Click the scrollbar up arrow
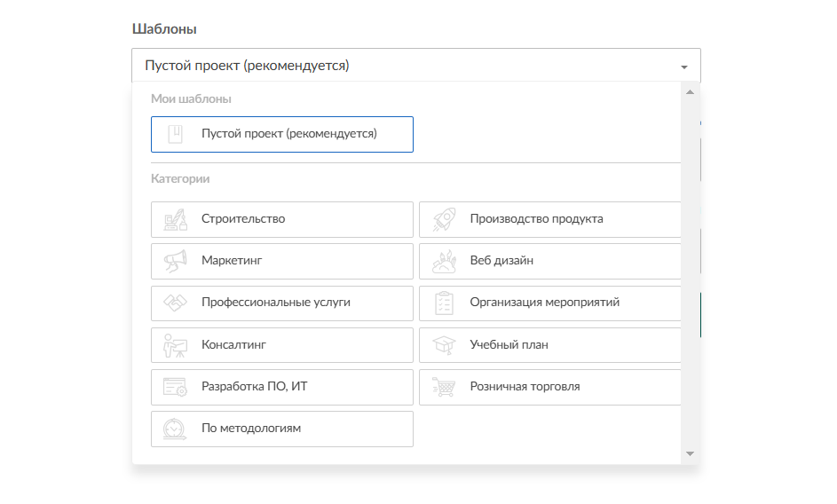Viewport: 837px width, 504px height. click(690, 91)
